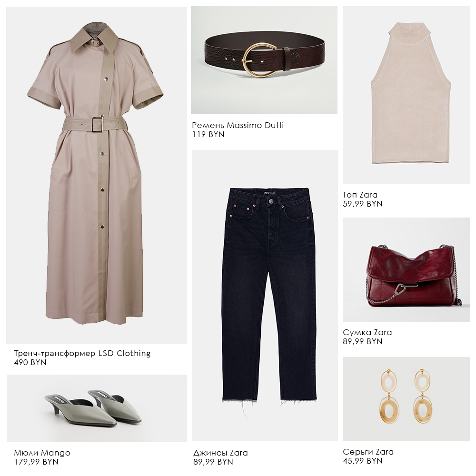
Task: Select the Сумка Zara product title
Action: (x=367, y=332)
